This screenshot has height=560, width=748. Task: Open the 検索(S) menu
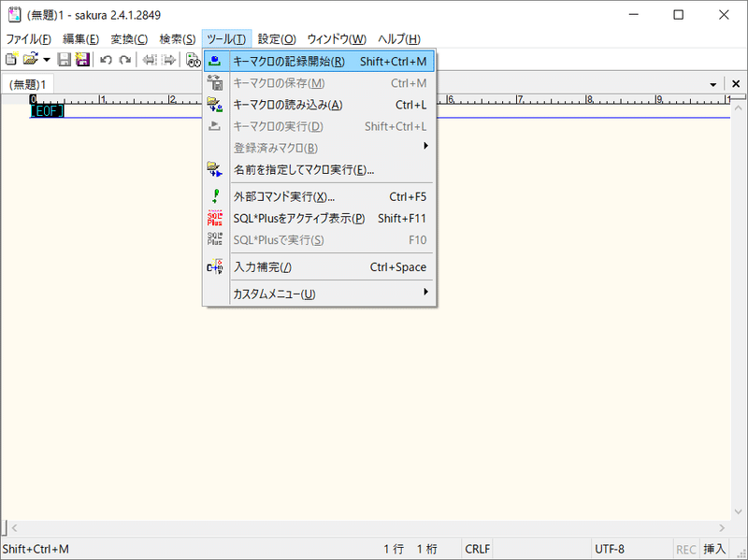click(x=178, y=39)
